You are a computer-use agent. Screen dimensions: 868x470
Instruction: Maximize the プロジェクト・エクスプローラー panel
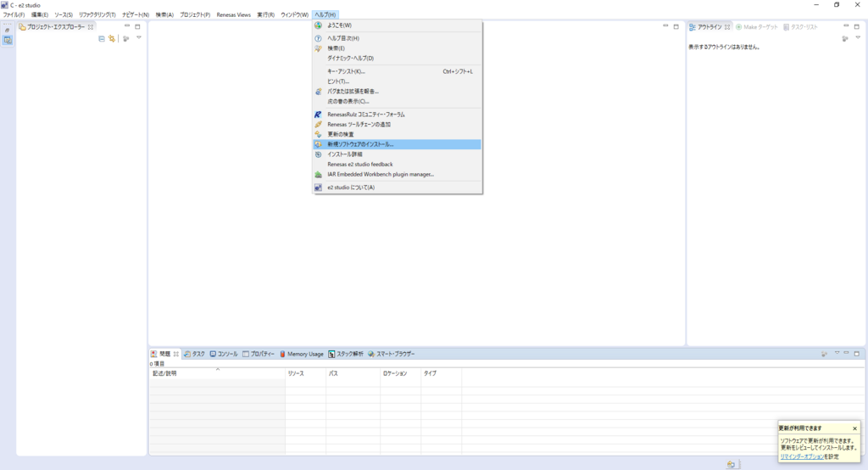click(137, 26)
